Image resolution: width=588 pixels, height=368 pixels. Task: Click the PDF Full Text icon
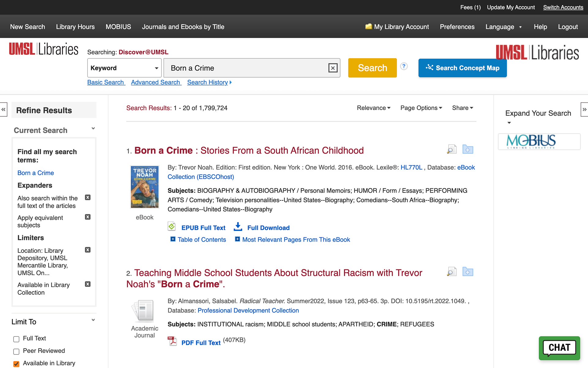pyautogui.click(x=172, y=341)
